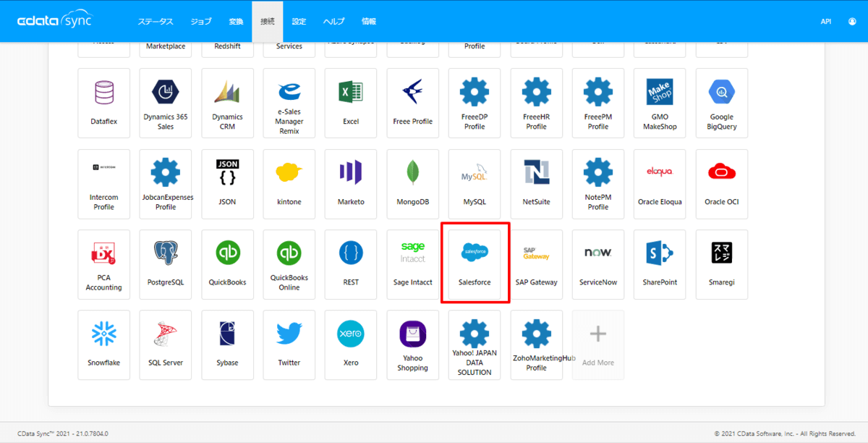The height and width of the screenshot is (443, 868).
Task: Choose the QuickBooks desktop connector
Action: click(x=228, y=264)
